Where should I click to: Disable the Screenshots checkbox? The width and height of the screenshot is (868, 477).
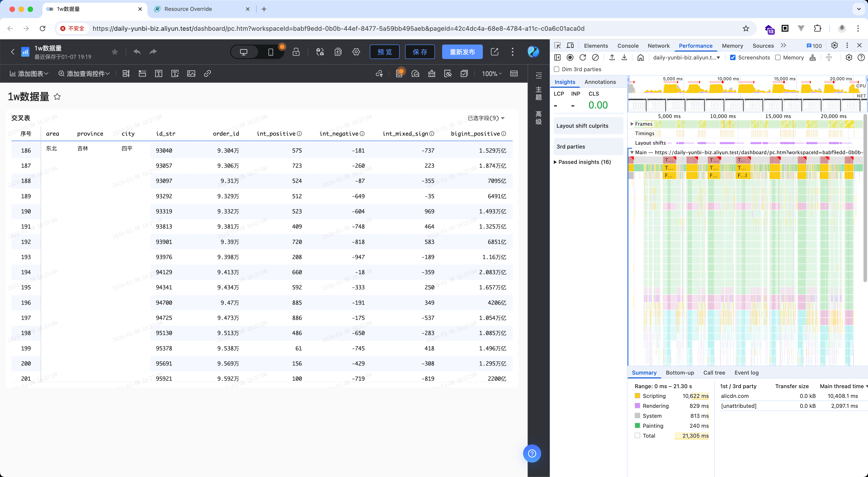pyautogui.click(x=733, y=58)
